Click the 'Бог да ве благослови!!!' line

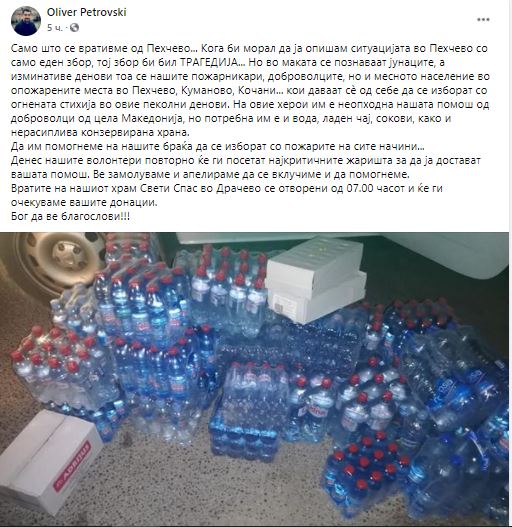click(x=70, y=216)
